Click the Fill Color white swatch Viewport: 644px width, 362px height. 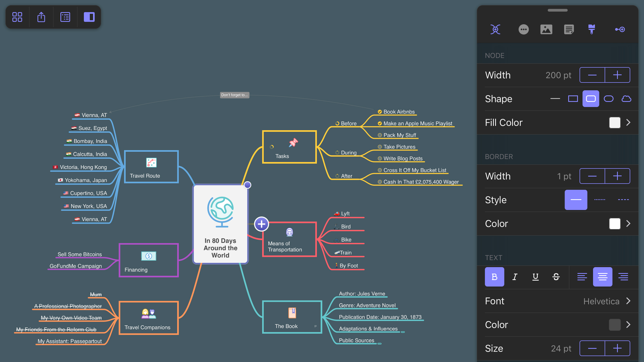614,122
